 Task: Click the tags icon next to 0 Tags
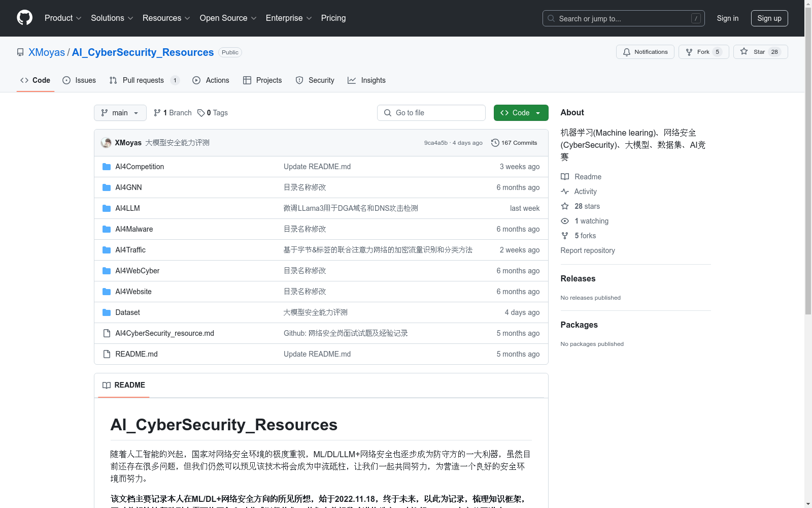201,112
